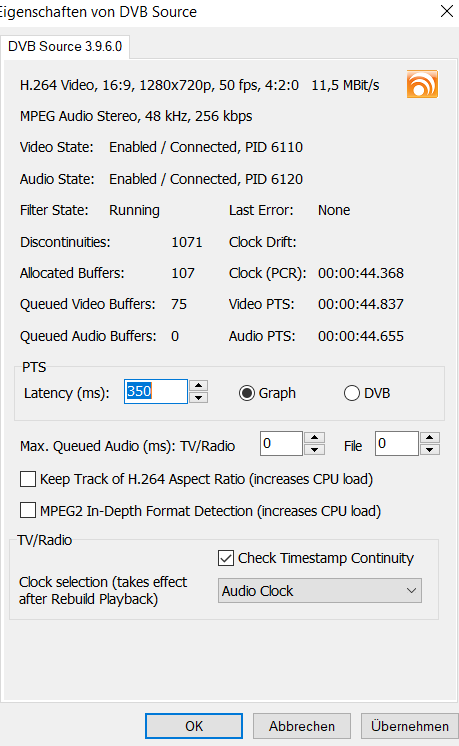Decrease Latency with the down arrow
459x746 pixels.
point(198,398)
